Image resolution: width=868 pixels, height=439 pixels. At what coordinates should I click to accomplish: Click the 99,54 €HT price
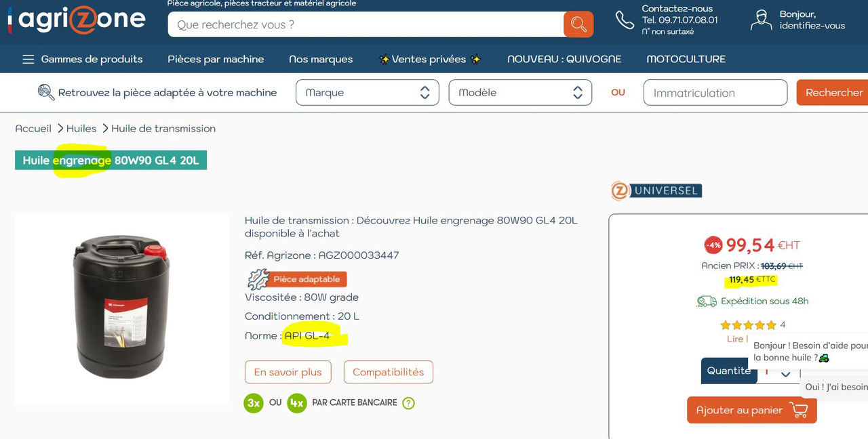[x=763, y=245]
